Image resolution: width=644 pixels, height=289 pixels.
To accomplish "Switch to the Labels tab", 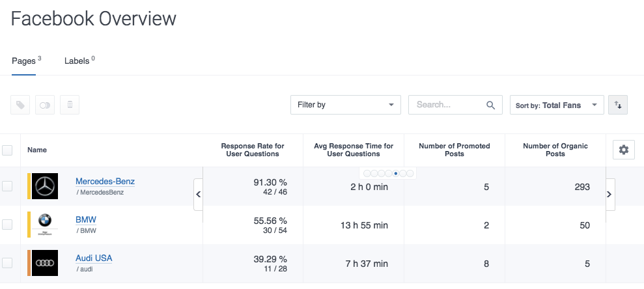I will pos(79,61).
